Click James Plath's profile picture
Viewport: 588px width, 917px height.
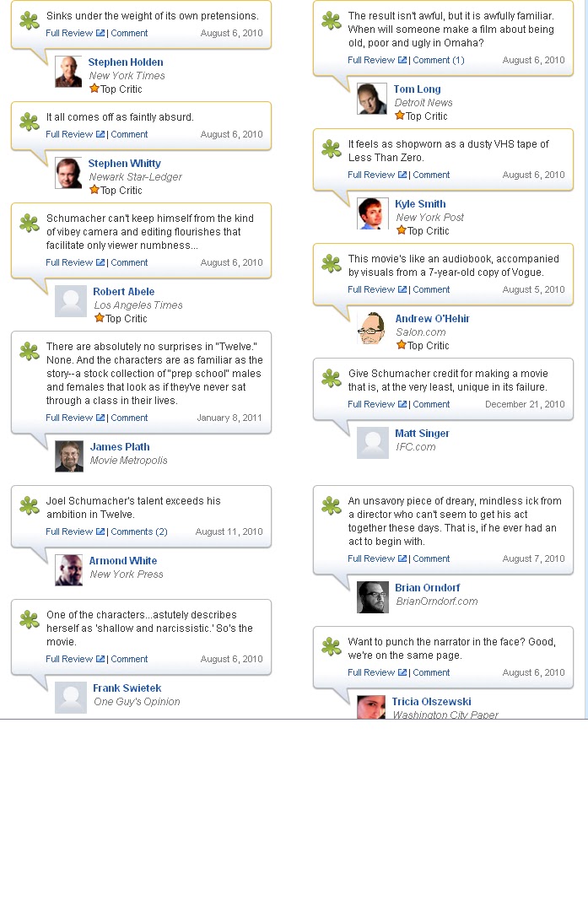point(69,456)
